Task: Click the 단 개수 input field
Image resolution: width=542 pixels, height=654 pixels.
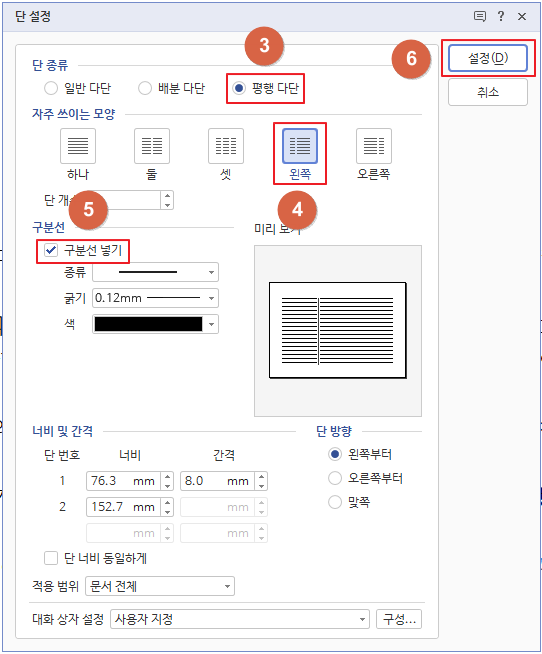Action: (x=129, y=200)
